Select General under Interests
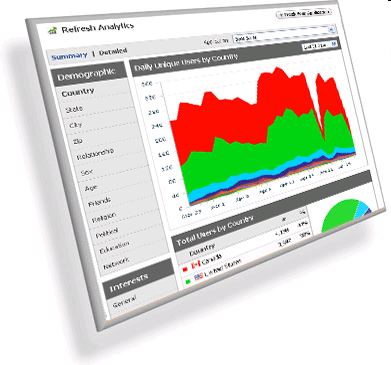The height and width of the screenshot is (365, 391). [x=124, y=301]
